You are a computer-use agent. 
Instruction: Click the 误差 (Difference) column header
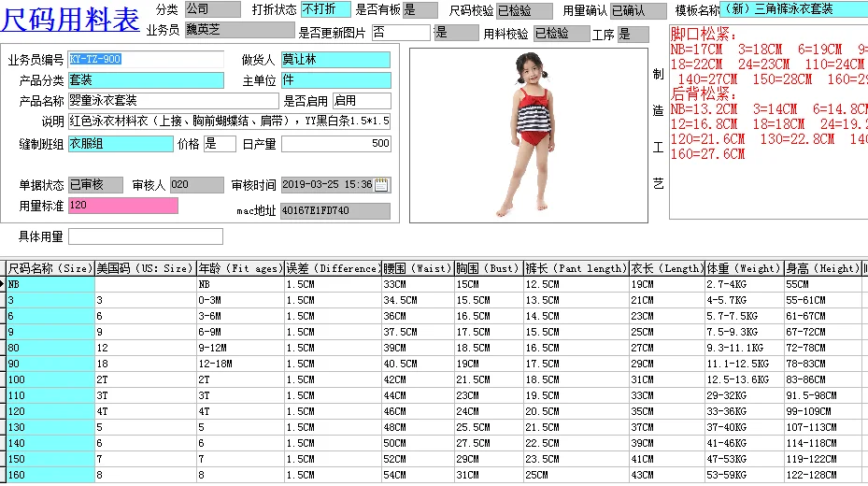[333, 269]
